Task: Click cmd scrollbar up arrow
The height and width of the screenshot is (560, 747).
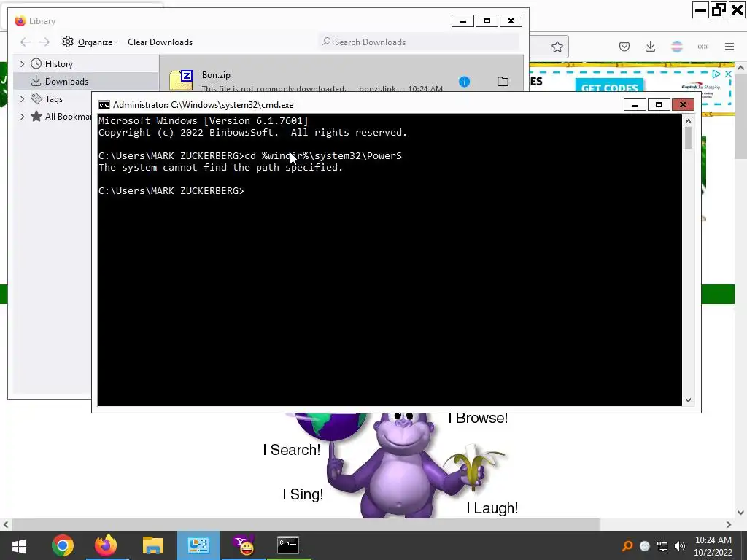Action: click(x=688, y=122)
